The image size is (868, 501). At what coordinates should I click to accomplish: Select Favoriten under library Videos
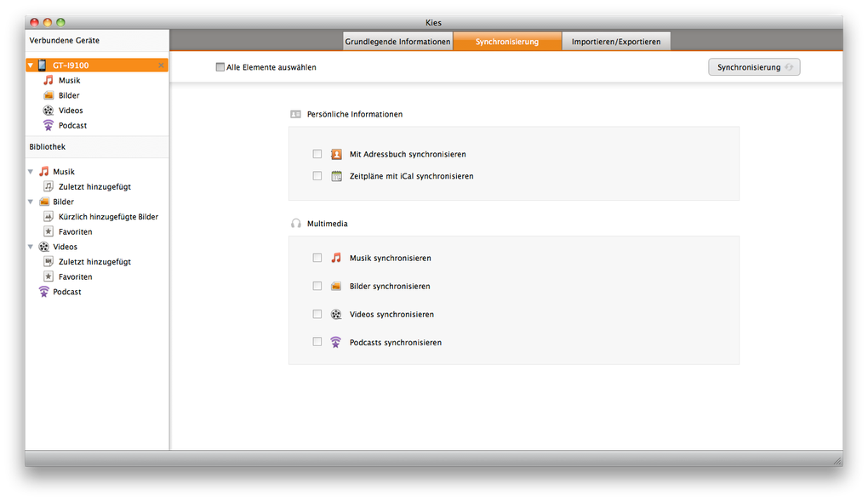75,276
